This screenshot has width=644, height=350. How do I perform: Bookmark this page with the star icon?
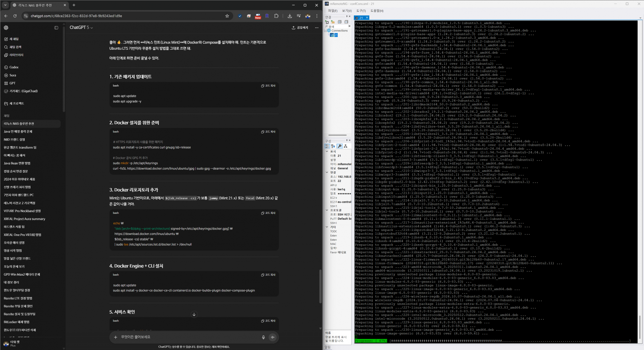(x=227, y=16)
